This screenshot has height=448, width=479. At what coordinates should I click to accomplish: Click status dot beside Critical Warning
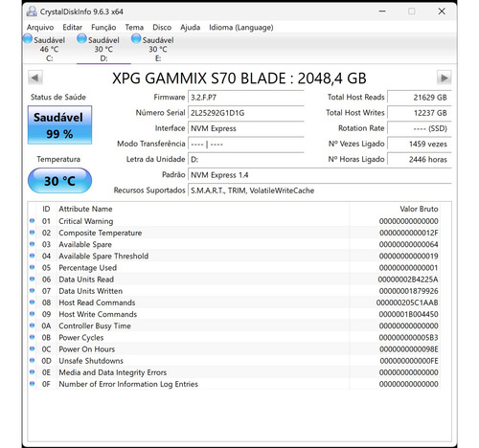[32, 221]
